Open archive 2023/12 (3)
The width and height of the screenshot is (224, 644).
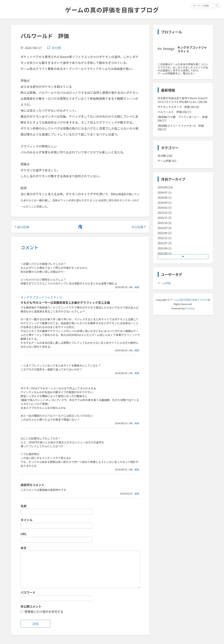point(164,213)
